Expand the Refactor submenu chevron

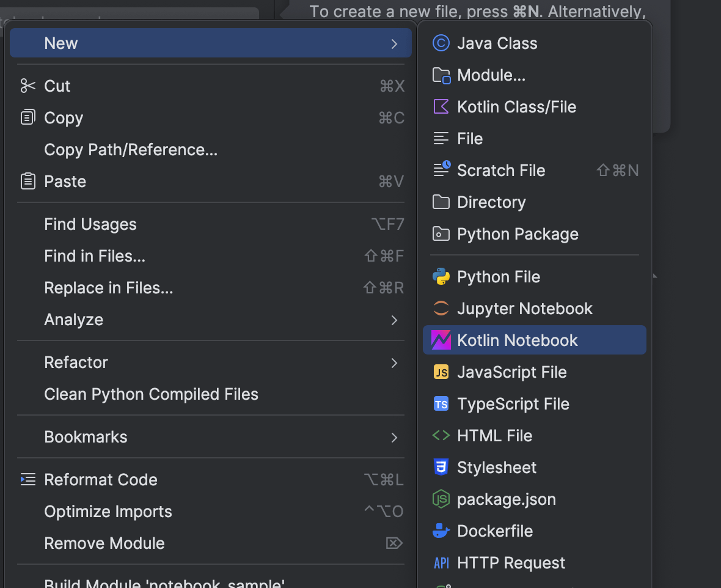click(394, 363)
